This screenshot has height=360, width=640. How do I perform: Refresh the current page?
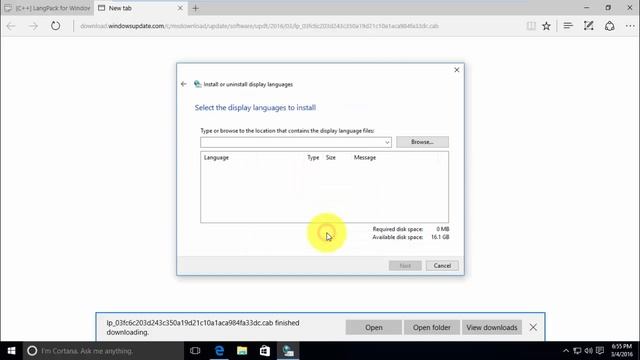(56, 26)
